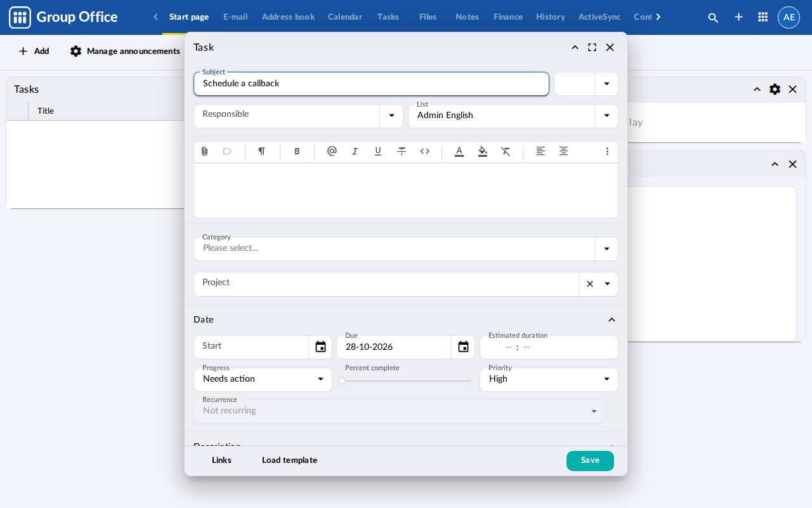
Task: Click the code view icon
Action: pos(425,151)
